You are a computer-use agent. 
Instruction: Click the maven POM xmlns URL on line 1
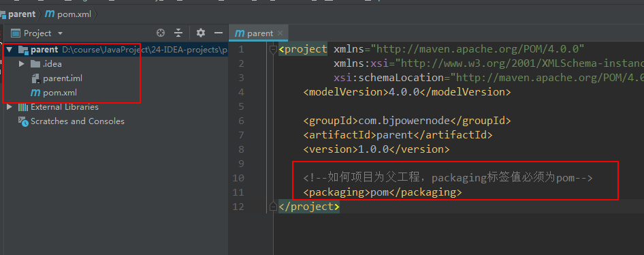[x=478, y=50]
